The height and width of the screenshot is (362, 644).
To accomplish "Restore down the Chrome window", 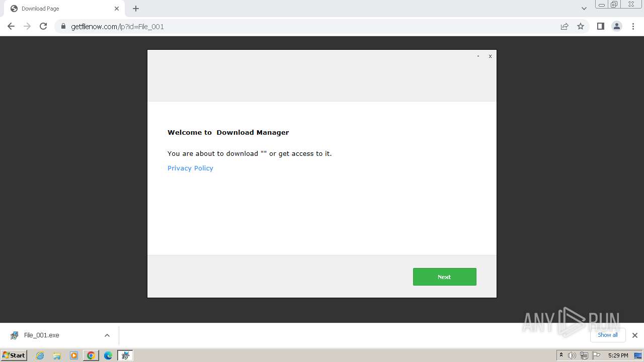I will [614, 5].
